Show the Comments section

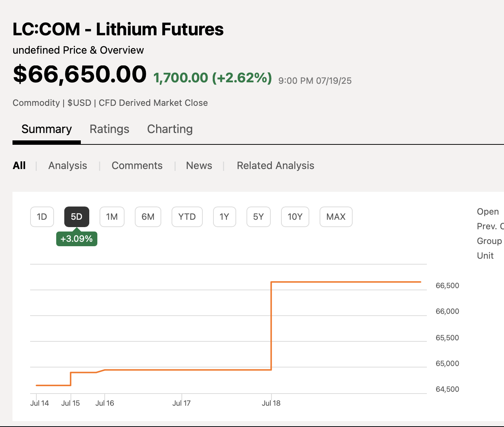[137, 166]
